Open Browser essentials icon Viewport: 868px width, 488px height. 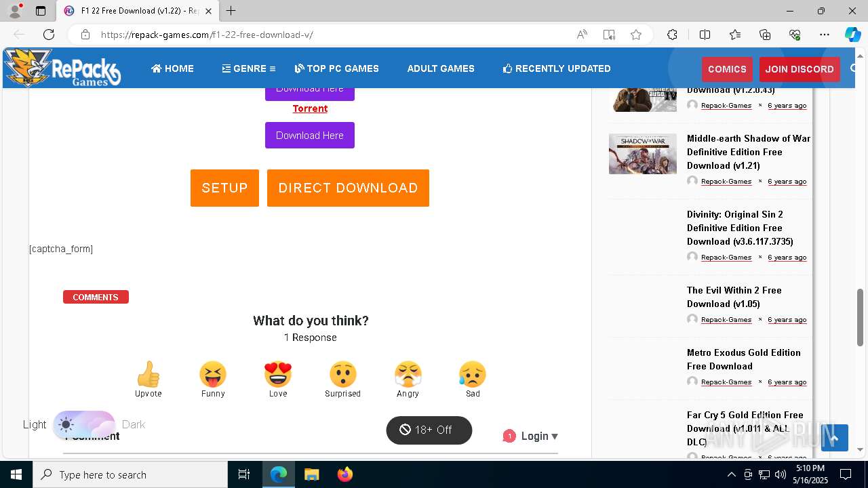pyautogui.click(x=795, y=35)
